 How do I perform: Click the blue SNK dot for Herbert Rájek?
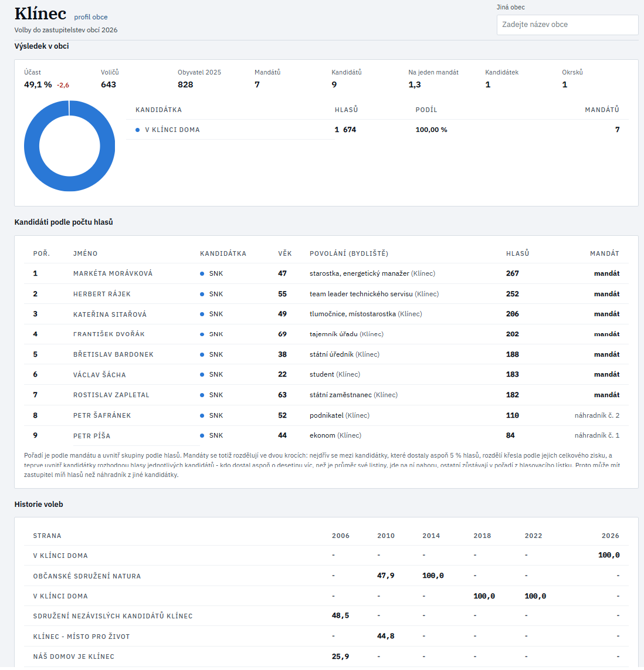202,294
